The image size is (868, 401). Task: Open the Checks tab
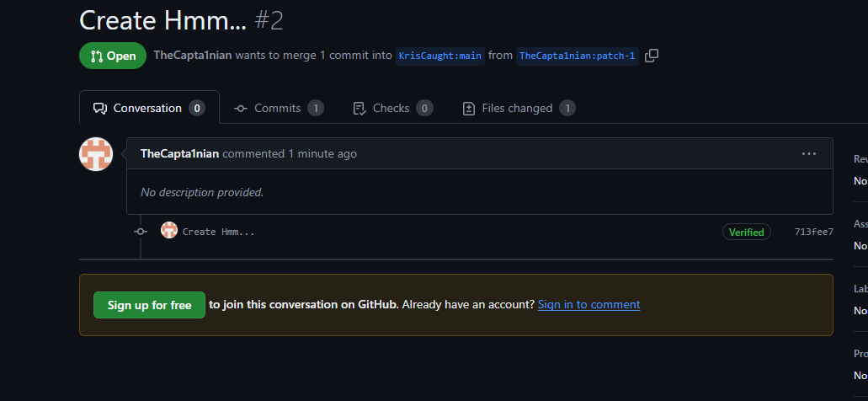click(x=392, y=108)
